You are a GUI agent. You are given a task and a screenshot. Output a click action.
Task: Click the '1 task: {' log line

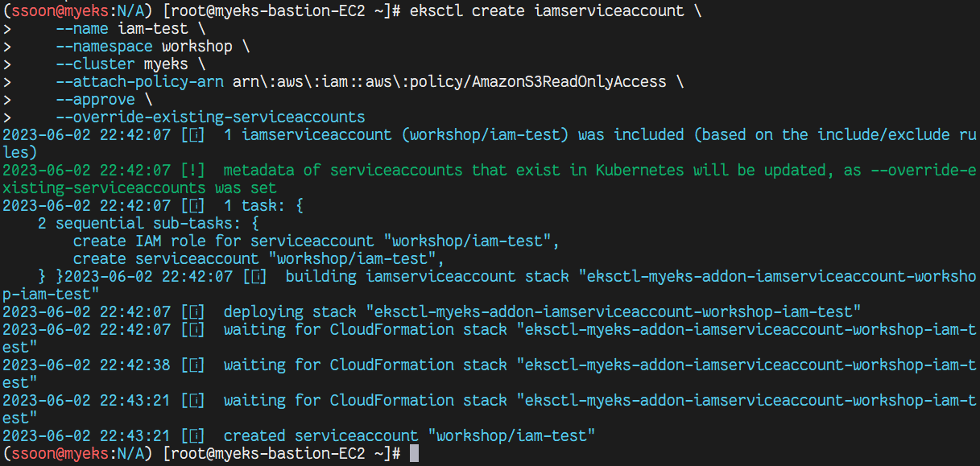tap(263, 206)
